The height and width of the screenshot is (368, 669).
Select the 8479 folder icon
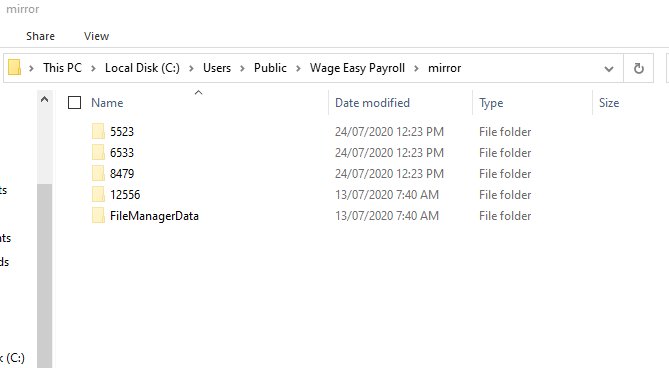(98, 173)
